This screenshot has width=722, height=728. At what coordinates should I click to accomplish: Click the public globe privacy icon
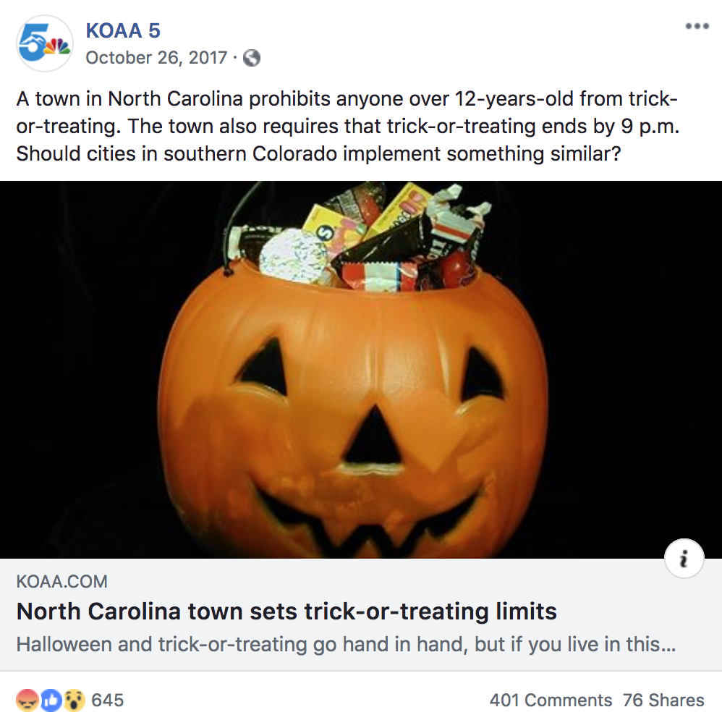click(x=252, y=58)
